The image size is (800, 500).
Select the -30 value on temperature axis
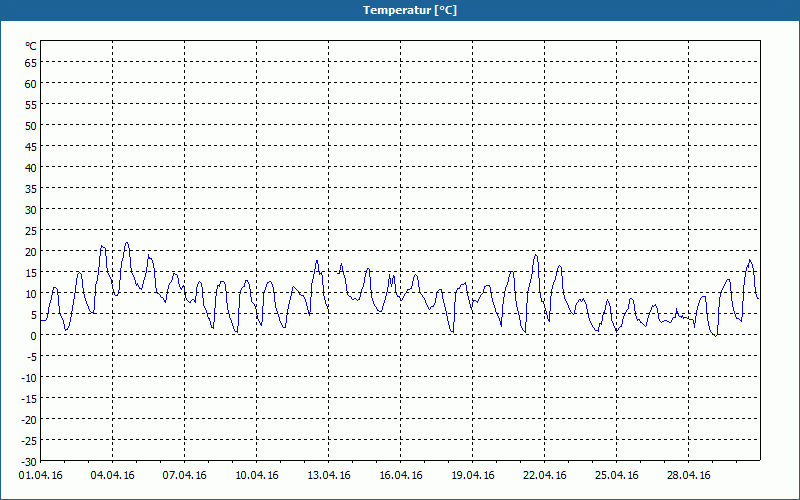pos(29,462)
